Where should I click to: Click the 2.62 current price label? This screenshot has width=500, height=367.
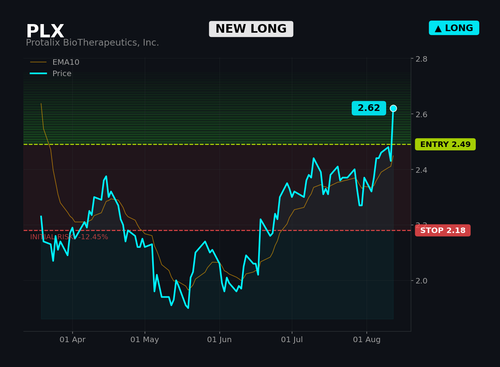(369, 108)
